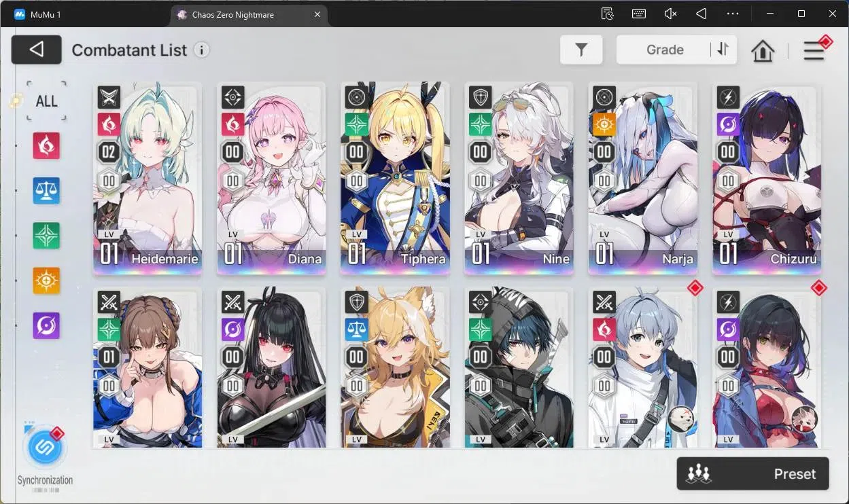Toggle ascending/descending sort order arrows
This screenshot has width=849, height=504.
pos(723,50)
